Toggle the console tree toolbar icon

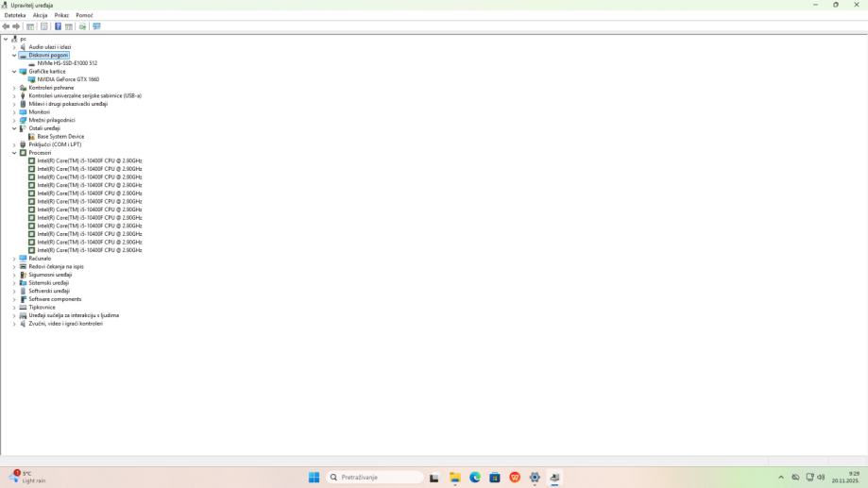[x=30, y=26]
